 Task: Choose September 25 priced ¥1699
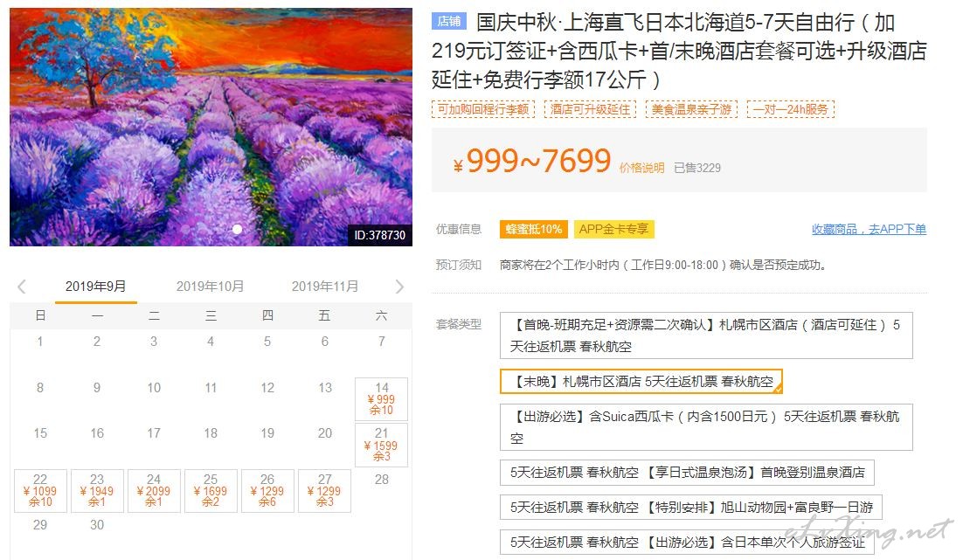(211, 491)
